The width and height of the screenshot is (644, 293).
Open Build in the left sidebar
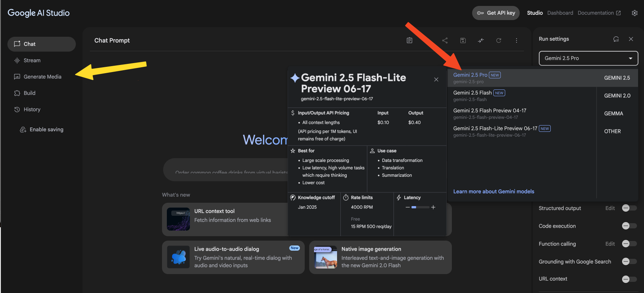point(42,93)
